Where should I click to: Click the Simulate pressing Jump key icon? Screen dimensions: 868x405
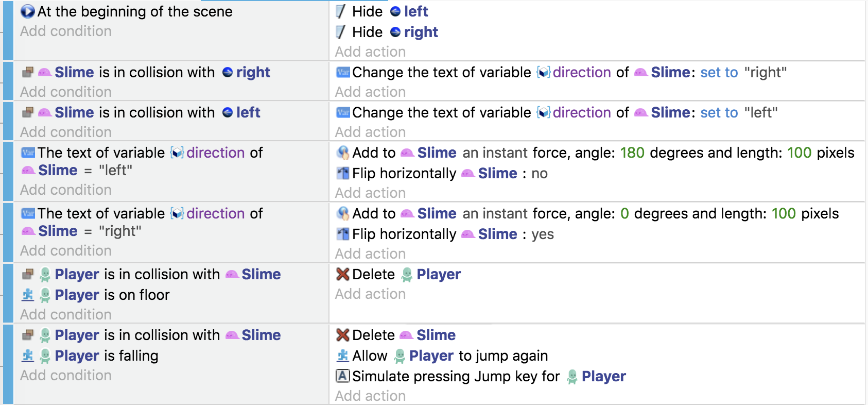coord(343,376)
